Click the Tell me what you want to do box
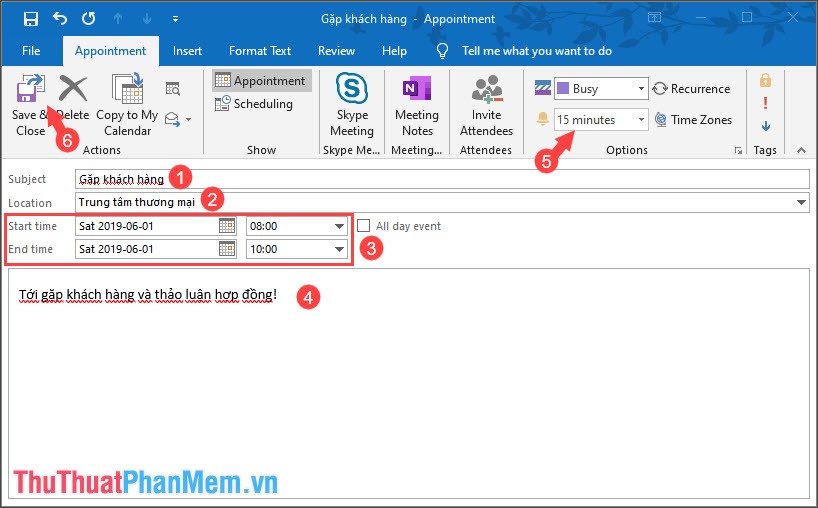The width and height of the screenshot is (818, 508). point(536,51)
